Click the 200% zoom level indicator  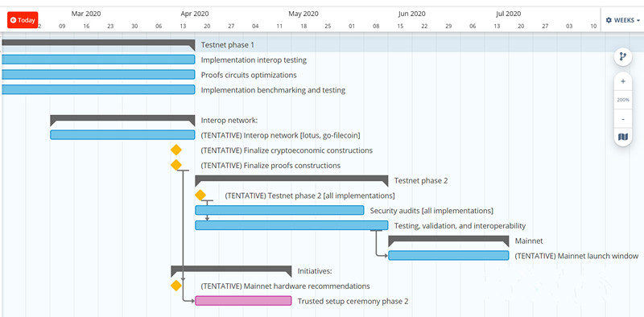(x=622, y=100)
